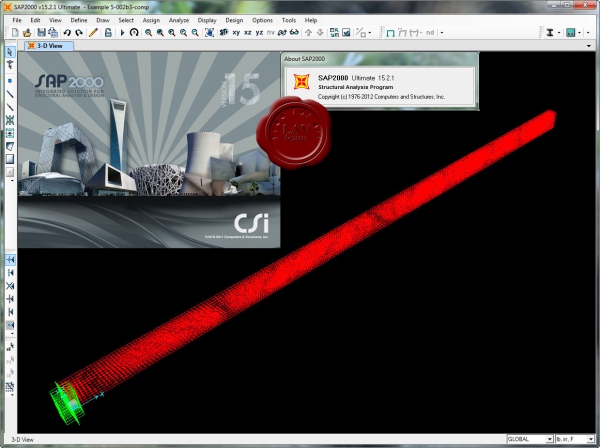The width and height of the screenshot is (600, 448).
Task: Open a model file with the folder icon
Action: (26, 33)
